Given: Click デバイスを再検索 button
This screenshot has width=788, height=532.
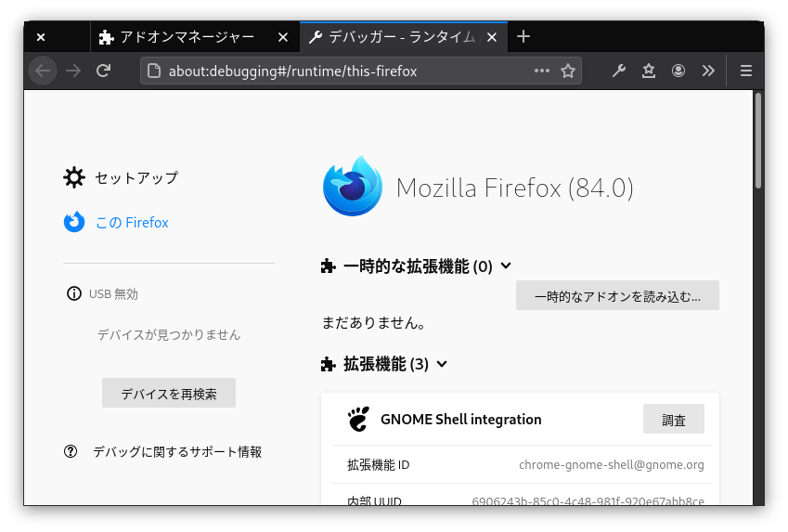Looking at the screenshot, I should point(169,393).
